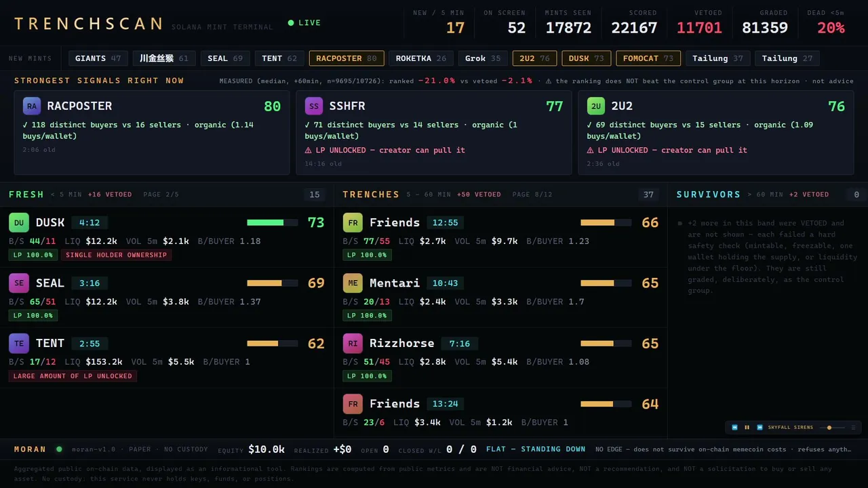868x488 pixels.
Task: Click the FR avatar of Friends 12:55 row
Action: 353,222
